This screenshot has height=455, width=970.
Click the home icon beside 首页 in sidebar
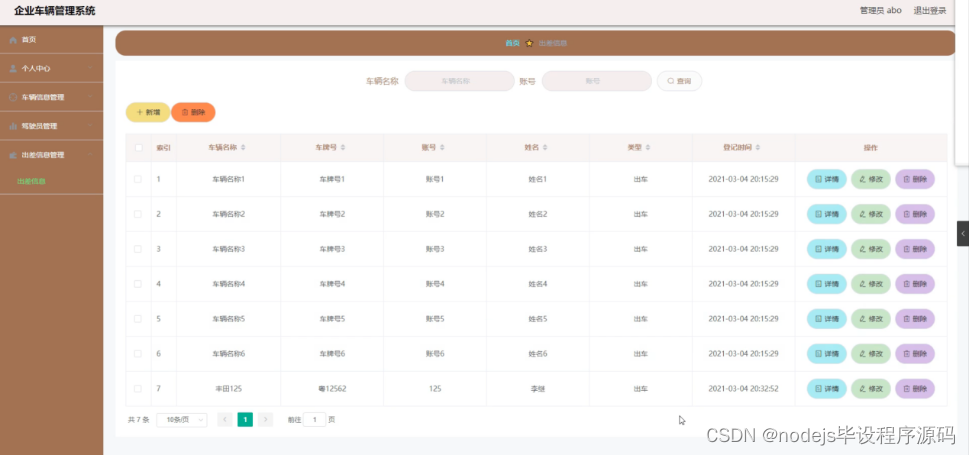(13, 40)
